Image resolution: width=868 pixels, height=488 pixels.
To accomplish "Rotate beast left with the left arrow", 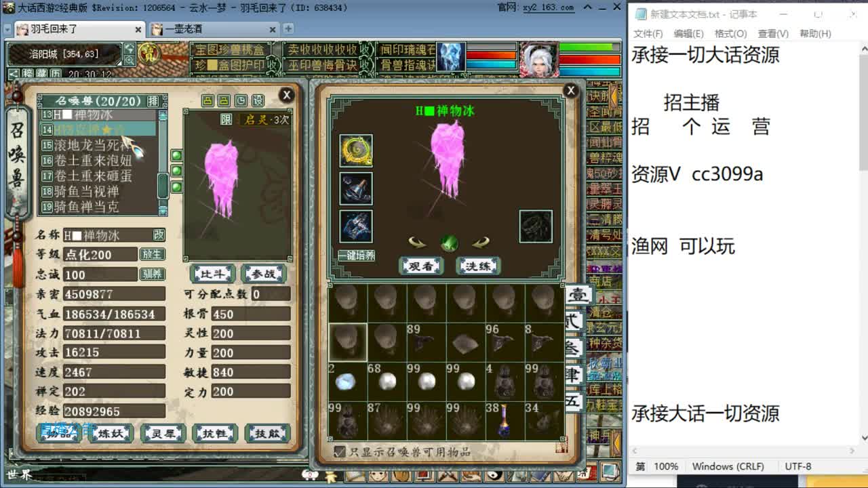I will [x=418, y=243].
